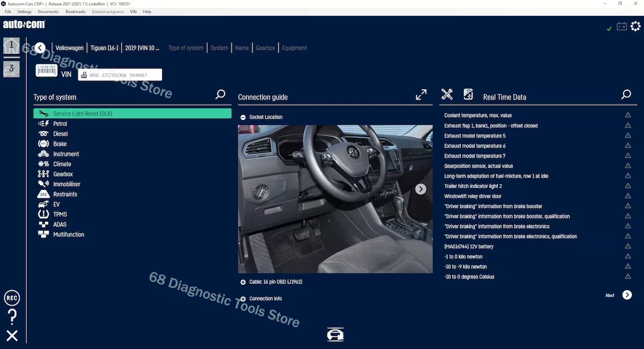Close with the X icon at bottom left
The width and height of the screenshot is (644, 349).
click(12, 336)
